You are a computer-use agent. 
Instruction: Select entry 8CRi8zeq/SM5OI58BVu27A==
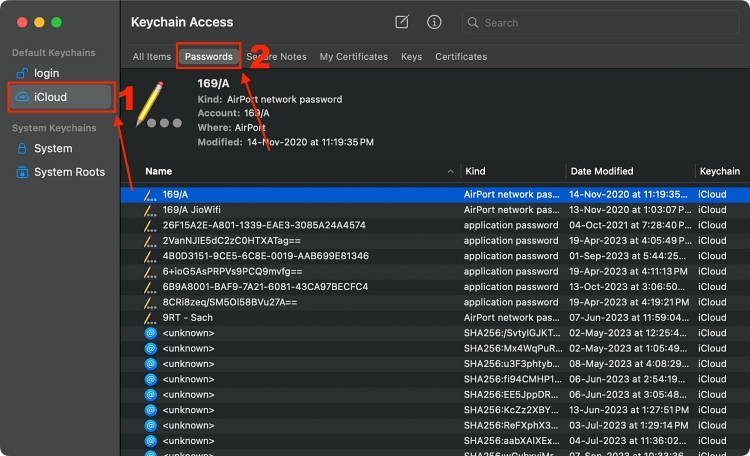230,302
